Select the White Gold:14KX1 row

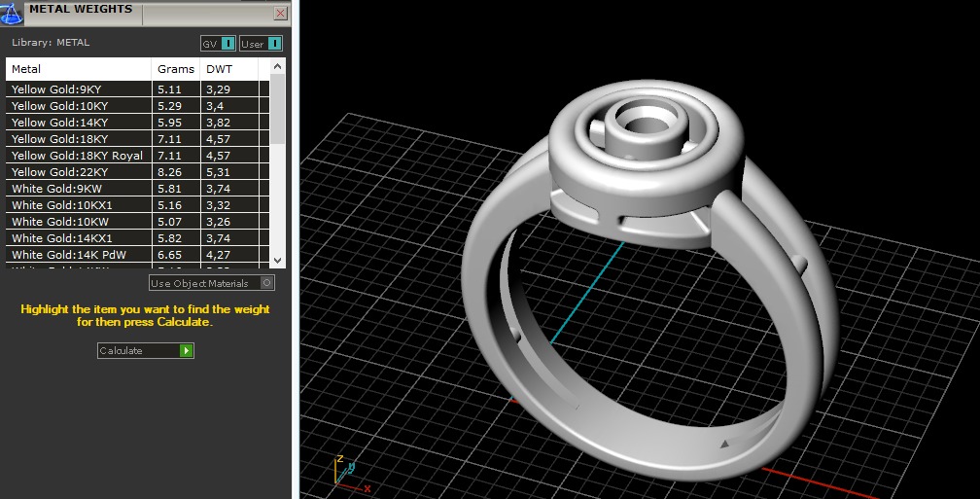[x=137, y=238]
